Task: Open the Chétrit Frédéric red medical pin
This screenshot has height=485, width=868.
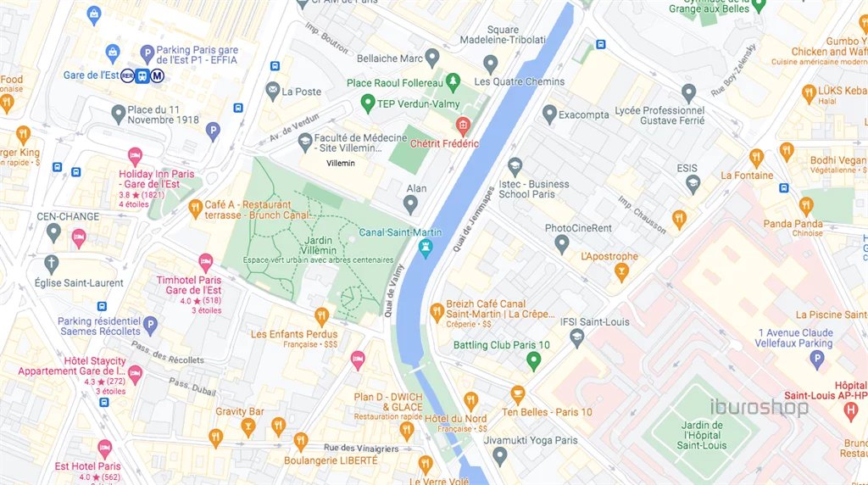Action: [x=463, y=127]
